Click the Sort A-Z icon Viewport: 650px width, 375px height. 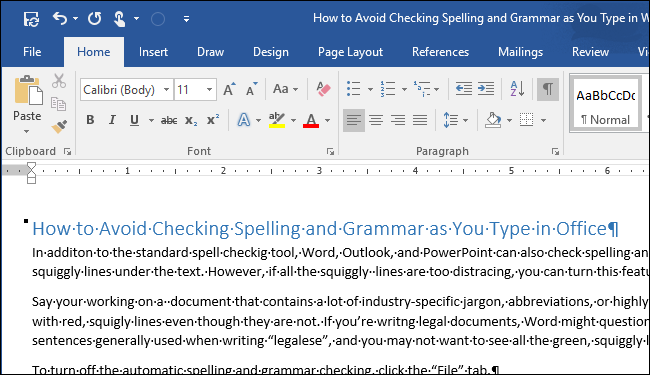(x=517, y=89)
